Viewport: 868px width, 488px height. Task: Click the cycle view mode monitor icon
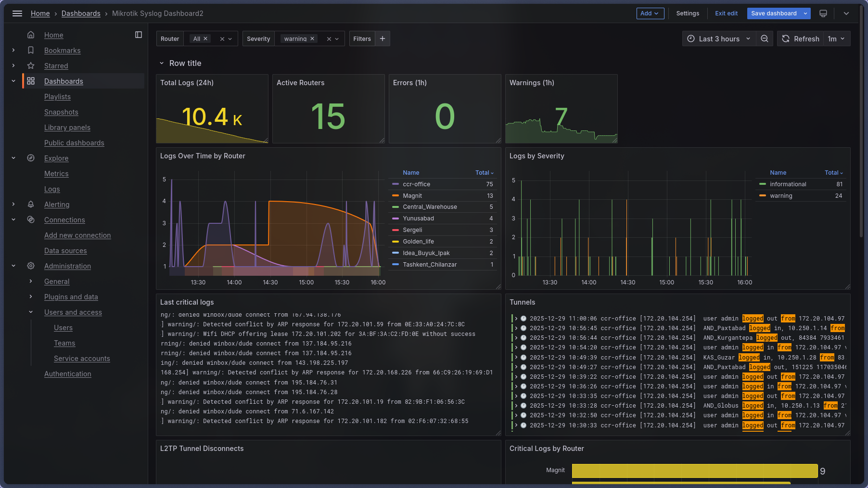[823, 13]
